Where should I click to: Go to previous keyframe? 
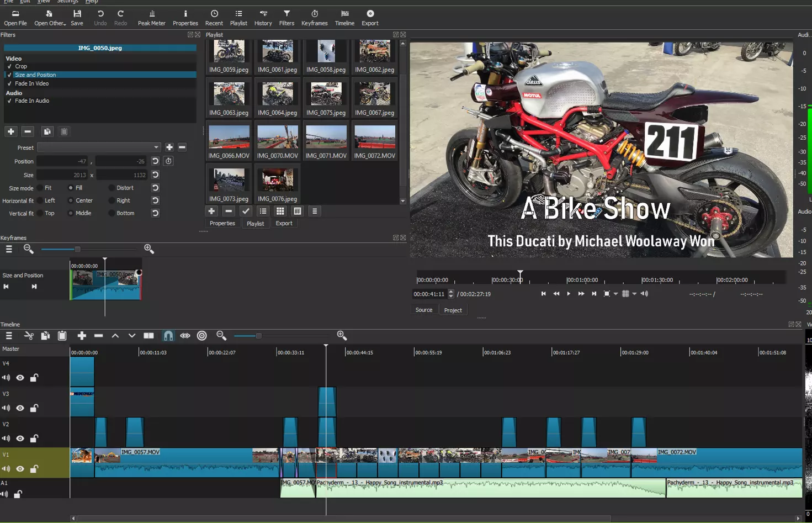coord(6,287)
